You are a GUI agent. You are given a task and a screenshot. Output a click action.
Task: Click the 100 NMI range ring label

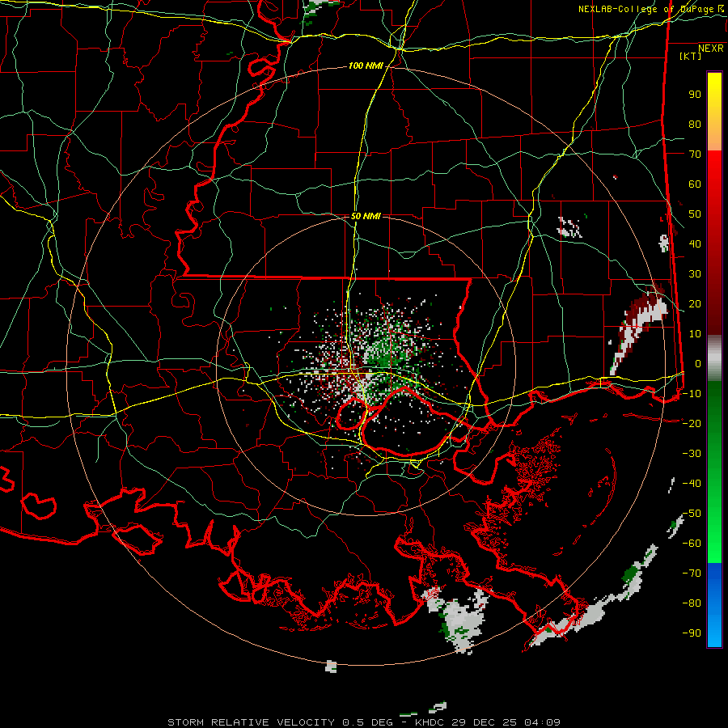pos(366,66)
